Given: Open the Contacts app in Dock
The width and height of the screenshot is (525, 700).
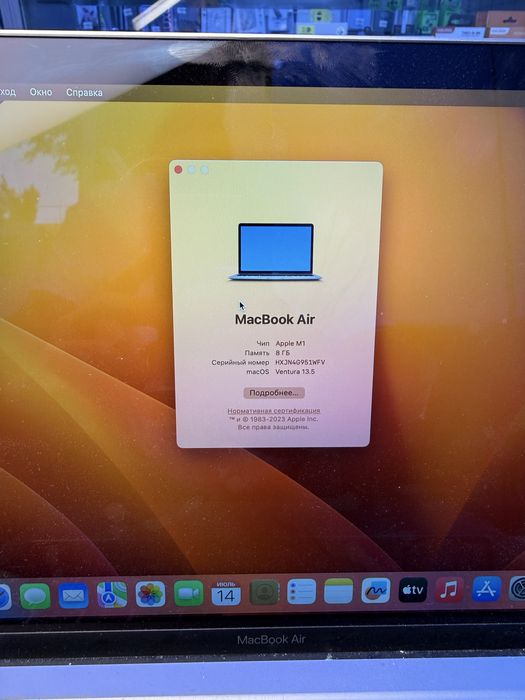Looking at the screenshot, I should (264, 592).
